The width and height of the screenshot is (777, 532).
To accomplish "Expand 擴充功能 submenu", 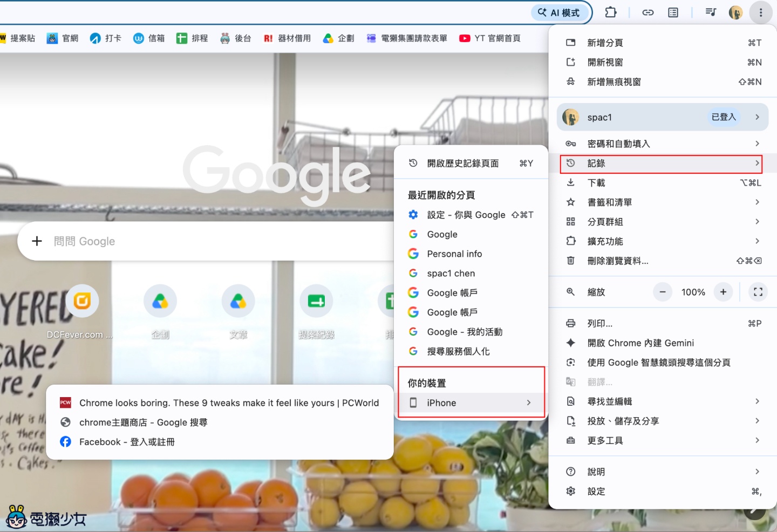I will coord(663,241).
